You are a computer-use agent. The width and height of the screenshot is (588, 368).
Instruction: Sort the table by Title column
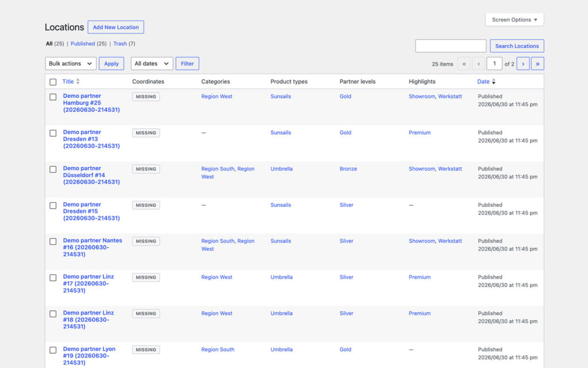pos(68,82)
